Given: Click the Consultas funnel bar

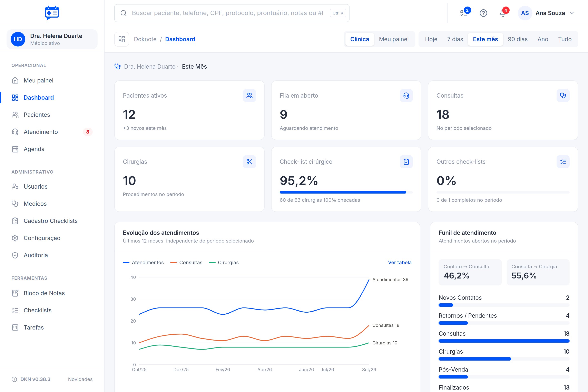Looking at the screenshot, I should (504, 341).
